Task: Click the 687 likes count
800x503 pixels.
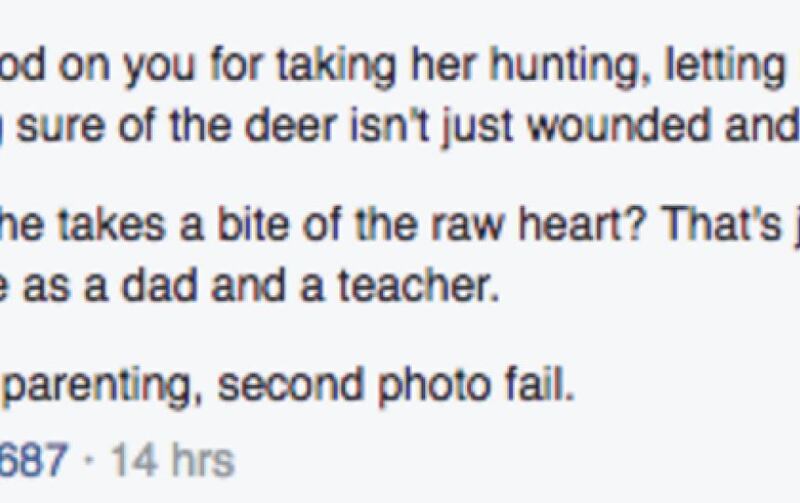Action: 33,460
